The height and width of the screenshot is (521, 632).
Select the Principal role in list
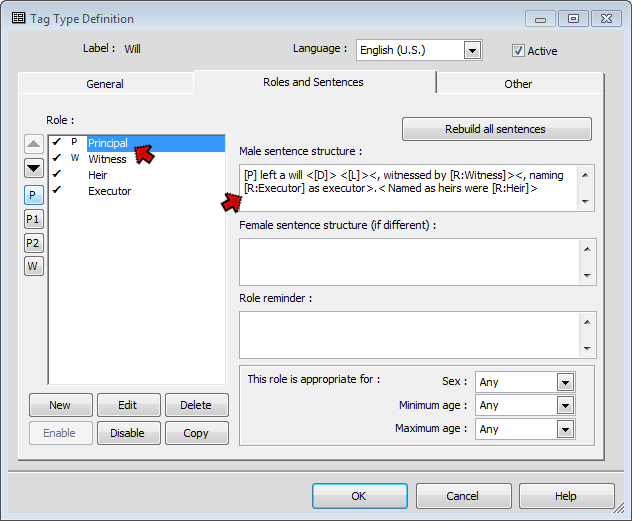(137, 143)
